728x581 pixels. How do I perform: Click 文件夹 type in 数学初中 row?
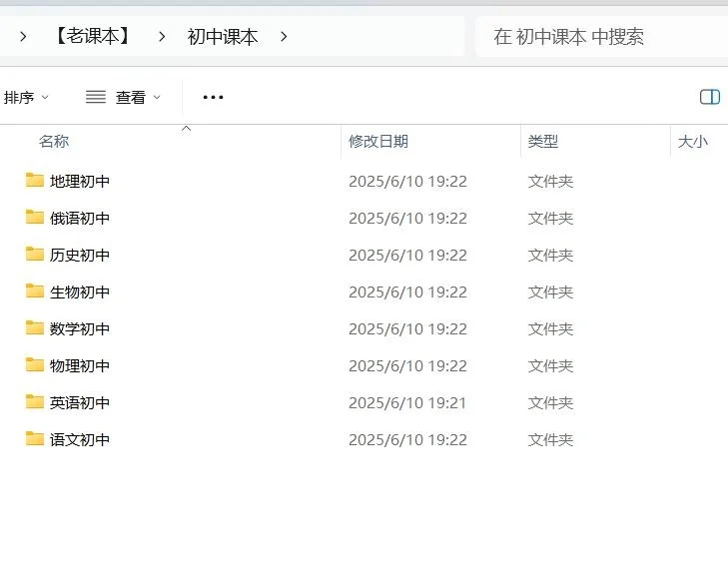coord(550,329)
